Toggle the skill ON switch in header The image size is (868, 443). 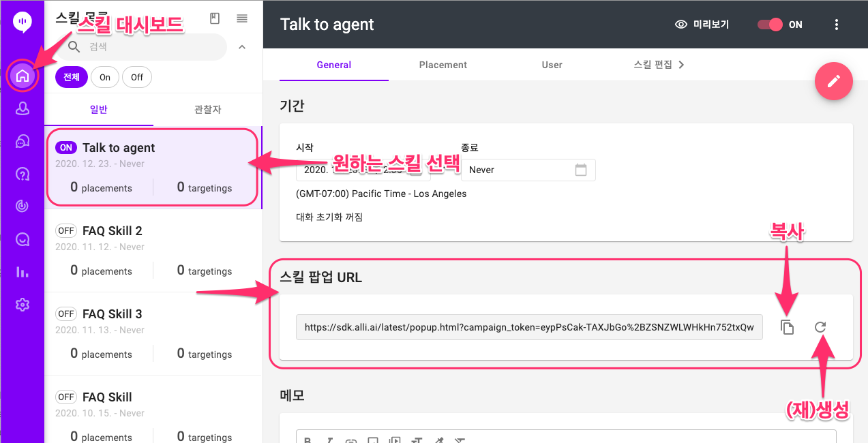pyautogui.click(x=770, y=25)
